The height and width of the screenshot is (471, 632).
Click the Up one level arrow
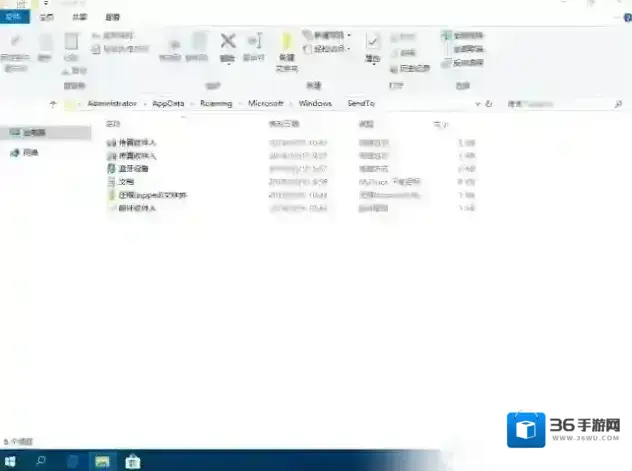tap(53, 104)
